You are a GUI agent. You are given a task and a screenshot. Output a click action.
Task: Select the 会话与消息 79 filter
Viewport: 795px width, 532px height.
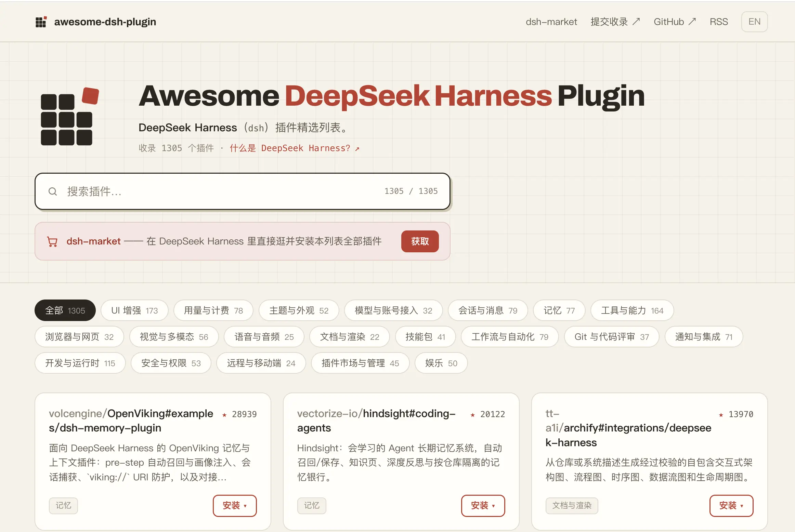tap(488, 310)
